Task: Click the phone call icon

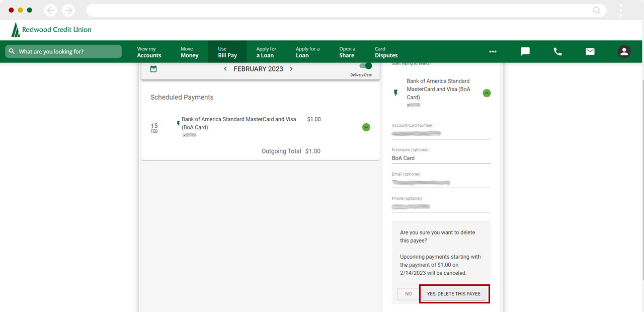Action: point(557,51)
